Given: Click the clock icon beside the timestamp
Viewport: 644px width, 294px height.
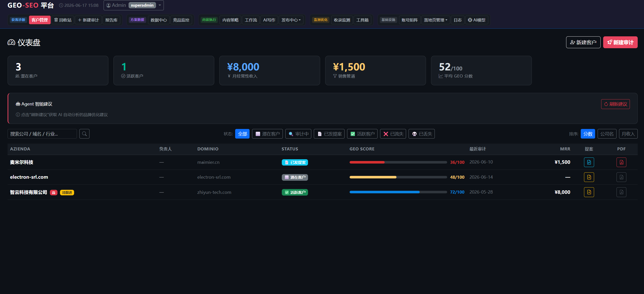Looking at the screenshot, I should tap(61, 5).
